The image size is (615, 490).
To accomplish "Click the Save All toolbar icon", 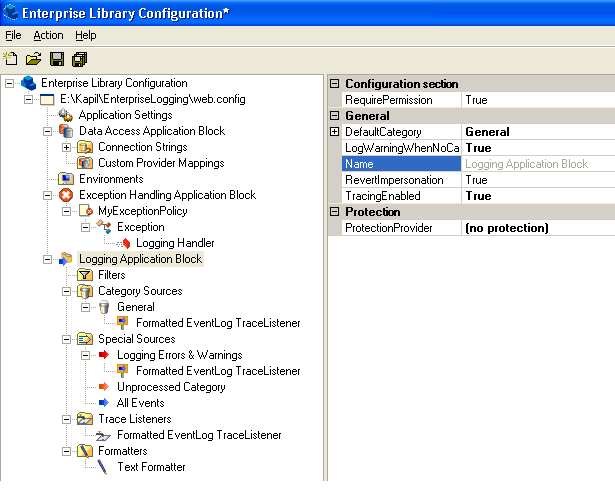I will point(80,59).
